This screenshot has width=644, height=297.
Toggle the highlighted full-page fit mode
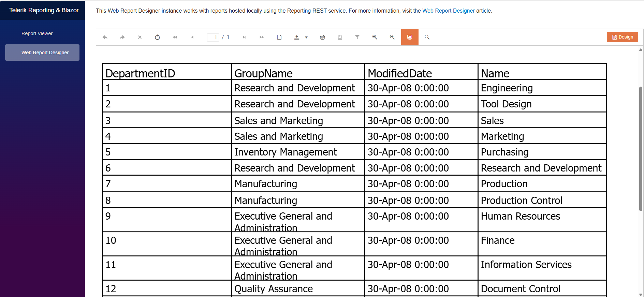(410, 37)
